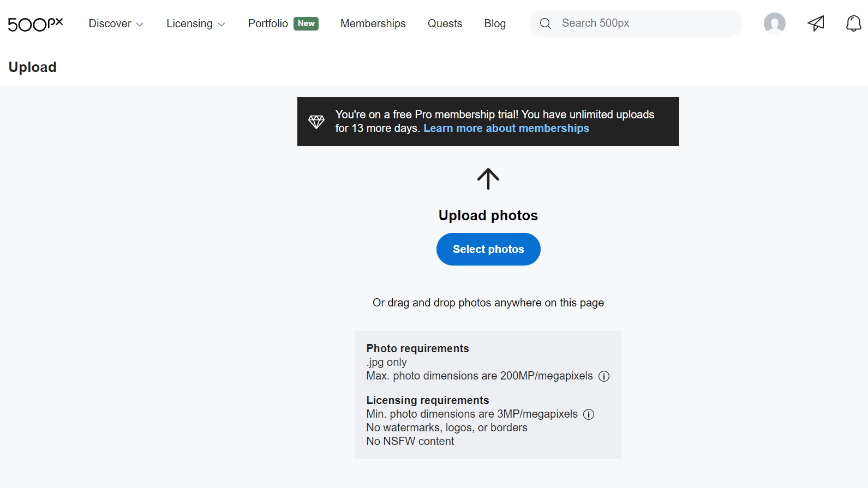Viewport: 868px width, 488px height.
Task: Click the '.jpg only' text
Action: (387, 362)
